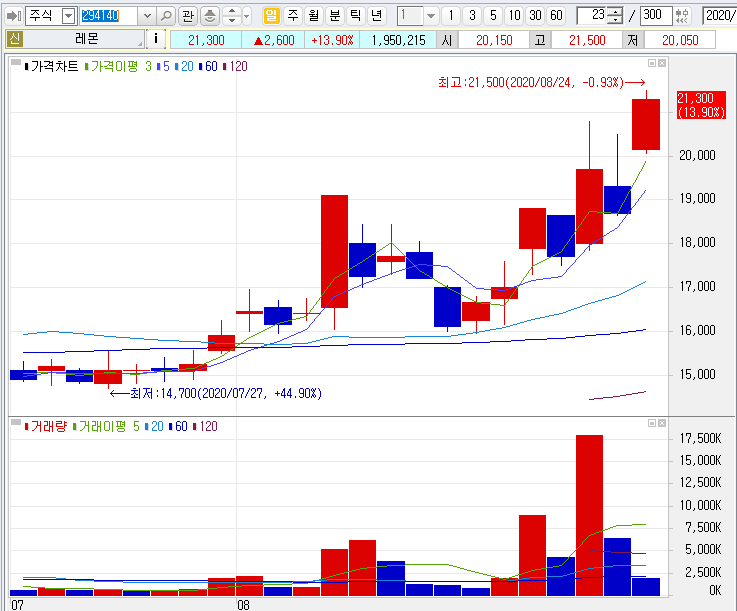This screenshot has width=737, height=611.
Task: Click the chart compress/expand arrows icon
Action: click(x=682, y=16)
